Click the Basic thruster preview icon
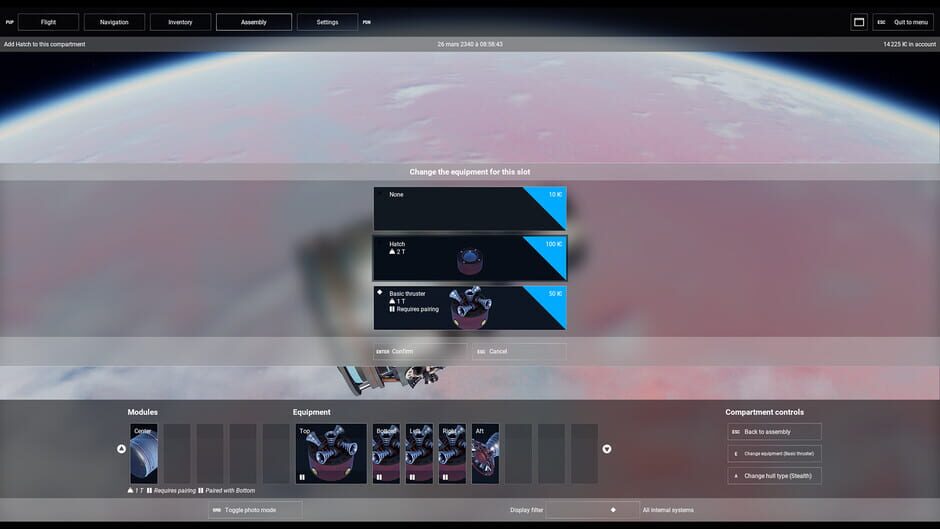The image size is (940, 529). [471, 308]
